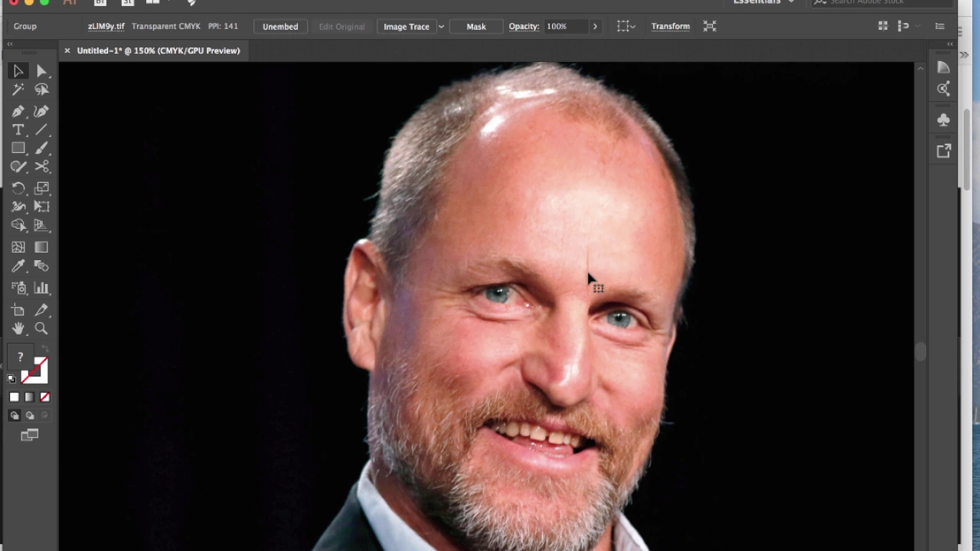Image resolution: width=980 pixels, height=551 pixels.
Task: Select the Shaper tool
Action: [18, 166]
